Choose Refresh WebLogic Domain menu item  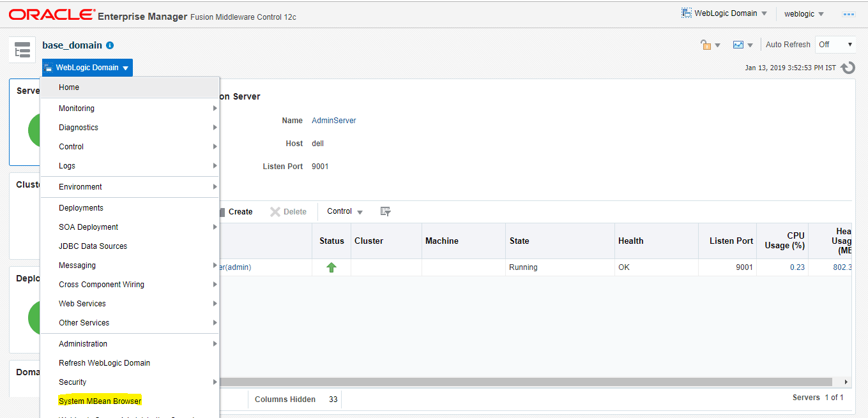(130, 363)
